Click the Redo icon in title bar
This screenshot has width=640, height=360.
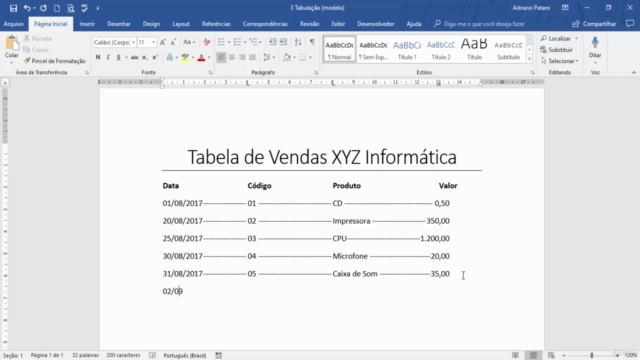coord(43,8)
